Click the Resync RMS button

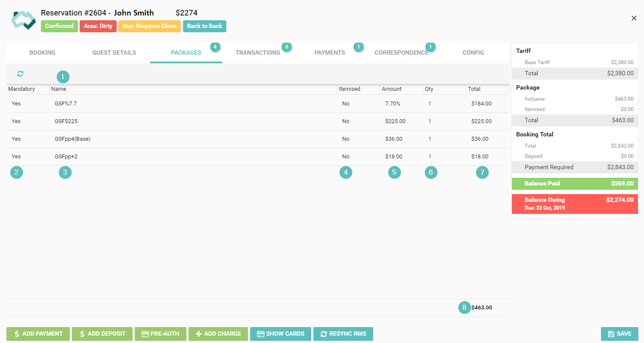coord(343,334)
